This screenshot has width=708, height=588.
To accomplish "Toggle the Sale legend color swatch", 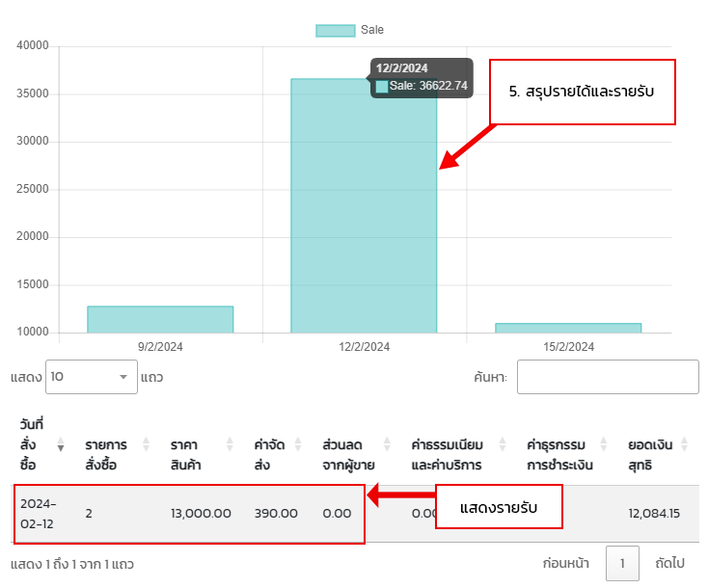I will point(335,31).
